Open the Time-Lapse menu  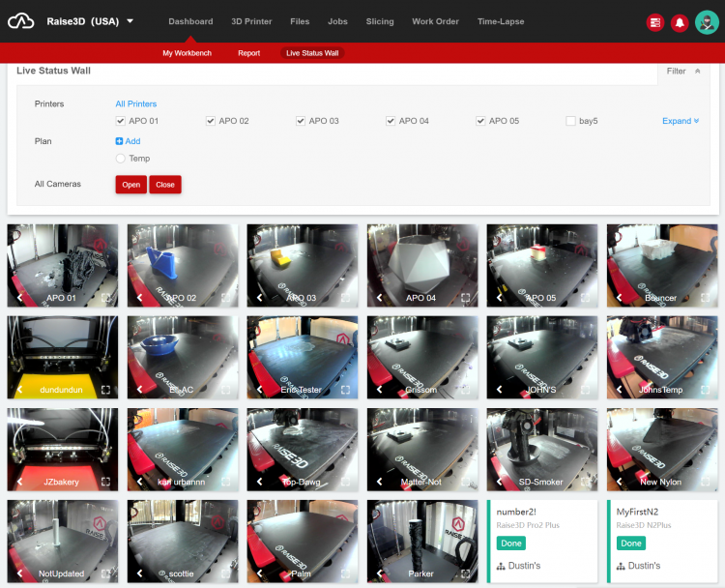[x=501, y=21]
